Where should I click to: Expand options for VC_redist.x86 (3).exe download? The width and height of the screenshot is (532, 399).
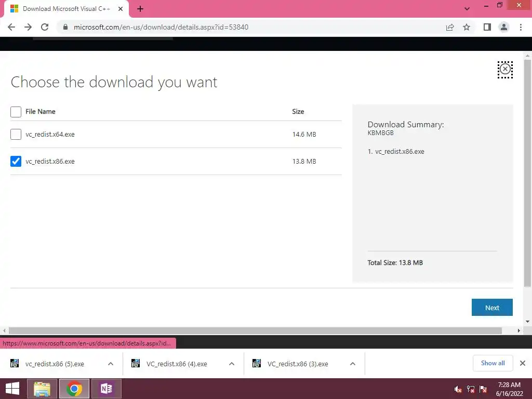[x=353, y=364]
